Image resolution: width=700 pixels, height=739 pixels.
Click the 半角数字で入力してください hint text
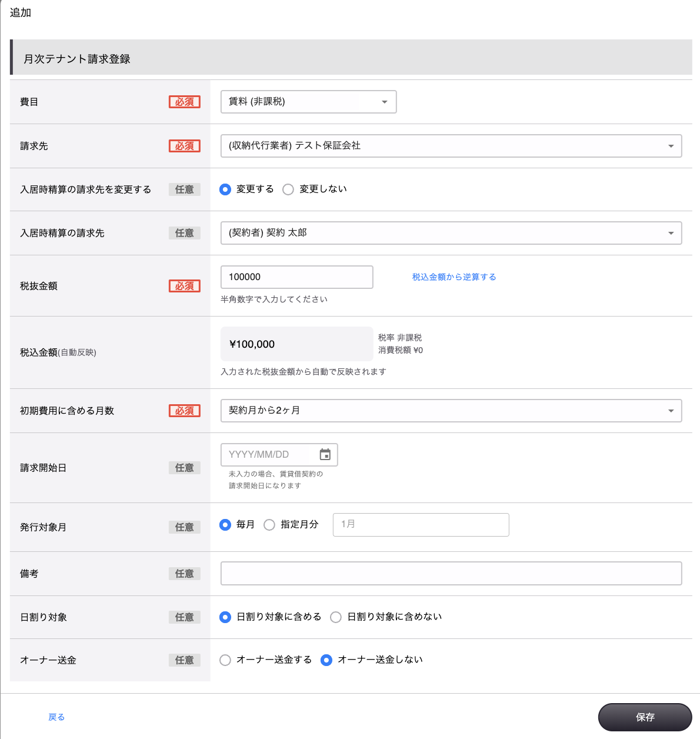pyautogui.click(x=274, y=299)
